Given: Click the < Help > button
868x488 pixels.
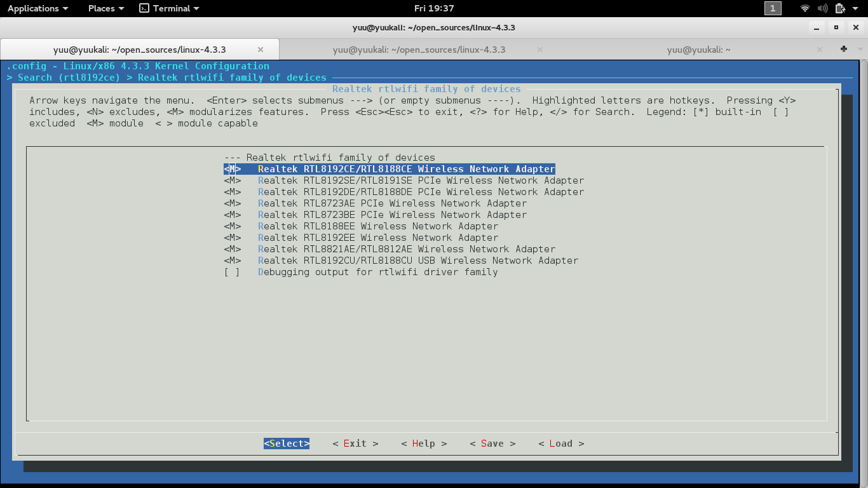Looking at the screenshot, I should [424, 444].
